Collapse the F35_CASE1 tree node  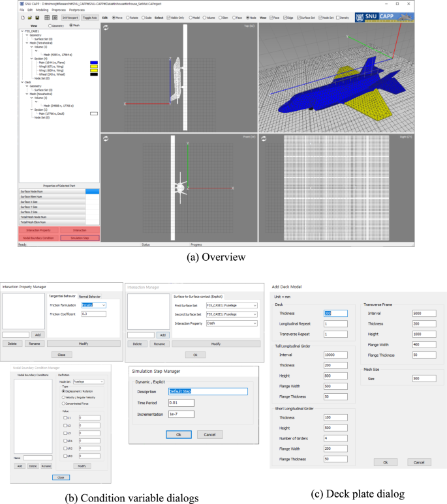pos(22,31)
